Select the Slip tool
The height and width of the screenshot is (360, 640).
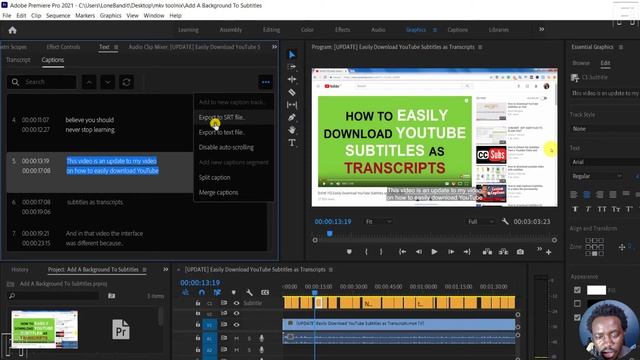292,105
